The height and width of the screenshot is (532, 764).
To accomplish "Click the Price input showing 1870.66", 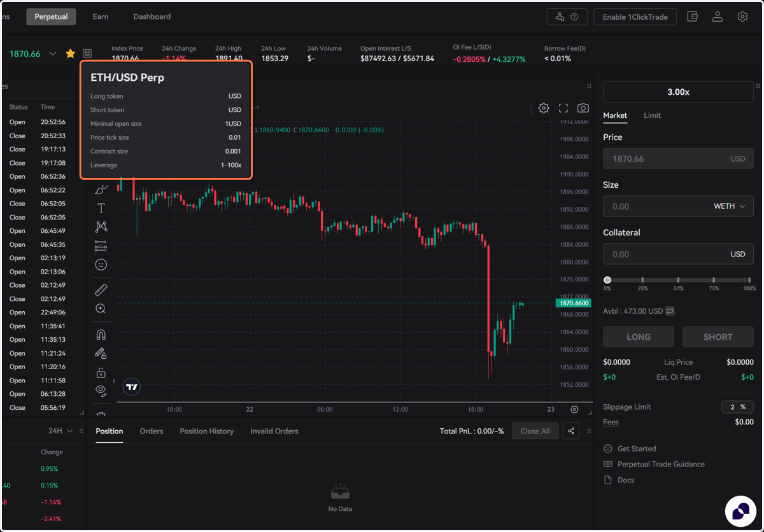I will coord(678,158).
